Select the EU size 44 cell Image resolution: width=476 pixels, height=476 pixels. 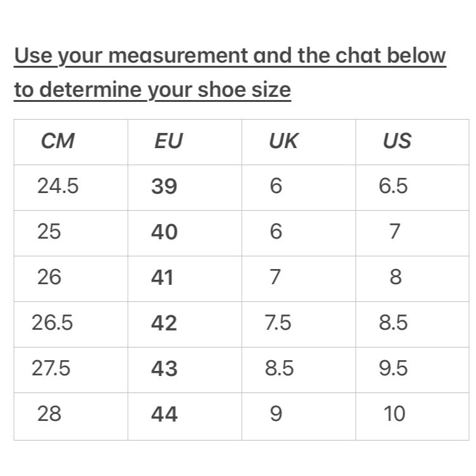(x=185, y=416)
